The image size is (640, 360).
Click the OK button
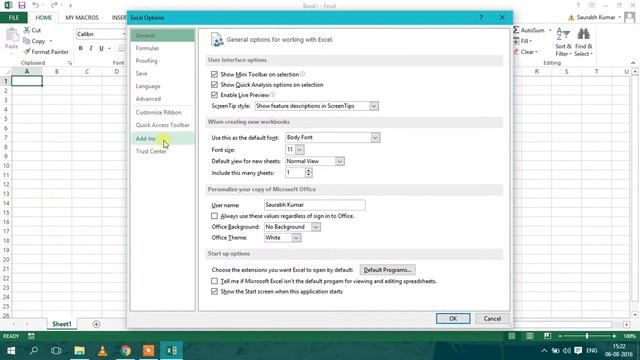coord(453,318)
